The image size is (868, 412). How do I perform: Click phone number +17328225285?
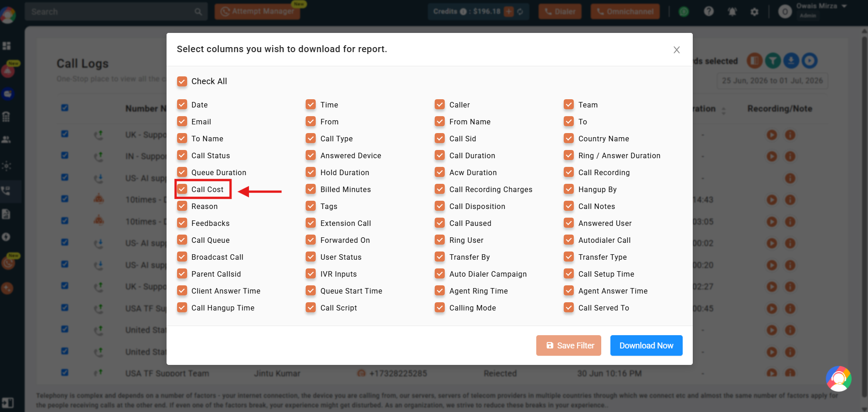(x=398, y=374)
